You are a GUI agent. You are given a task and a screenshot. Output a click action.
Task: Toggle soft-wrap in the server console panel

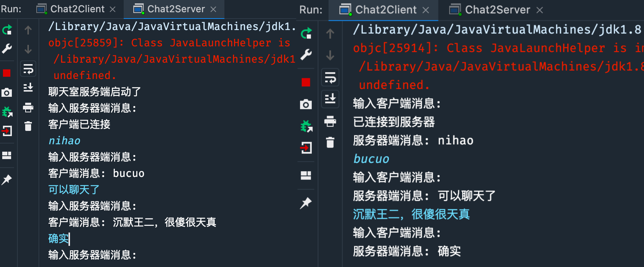(x=28, y=69)
